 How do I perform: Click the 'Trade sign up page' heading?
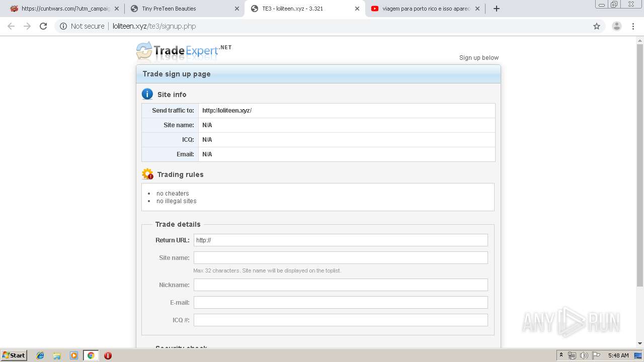pos(177,74)
